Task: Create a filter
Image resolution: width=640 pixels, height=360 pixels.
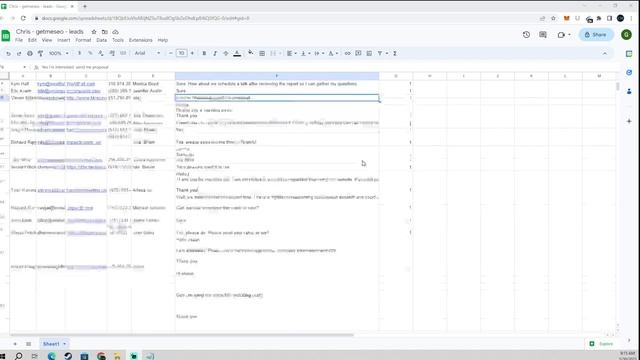Action: [380, 53]
